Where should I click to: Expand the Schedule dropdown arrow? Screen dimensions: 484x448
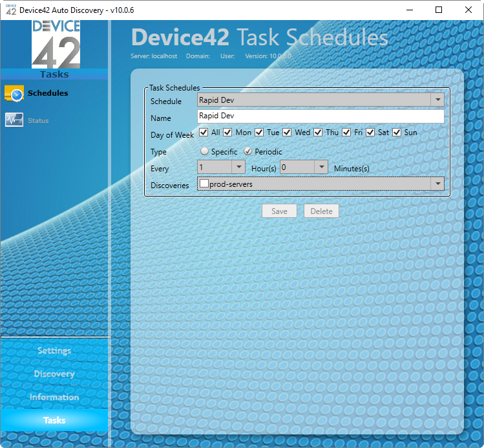coord(437,100)
